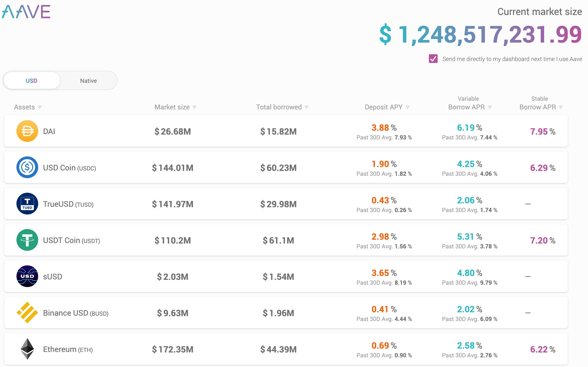Sort by Deposit APY arrow
This screenshot has width=588, height=367.
pyautogui.click(x=408, y=107)
